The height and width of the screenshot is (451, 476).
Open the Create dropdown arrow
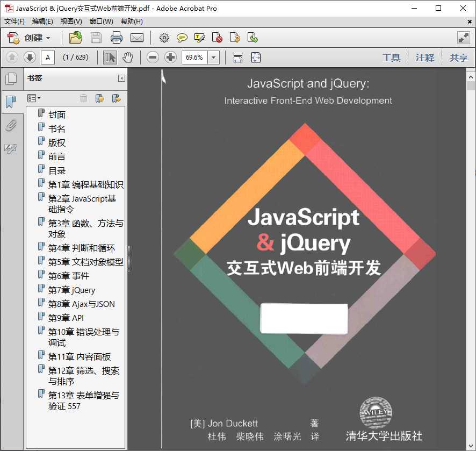tap(48, 38)
